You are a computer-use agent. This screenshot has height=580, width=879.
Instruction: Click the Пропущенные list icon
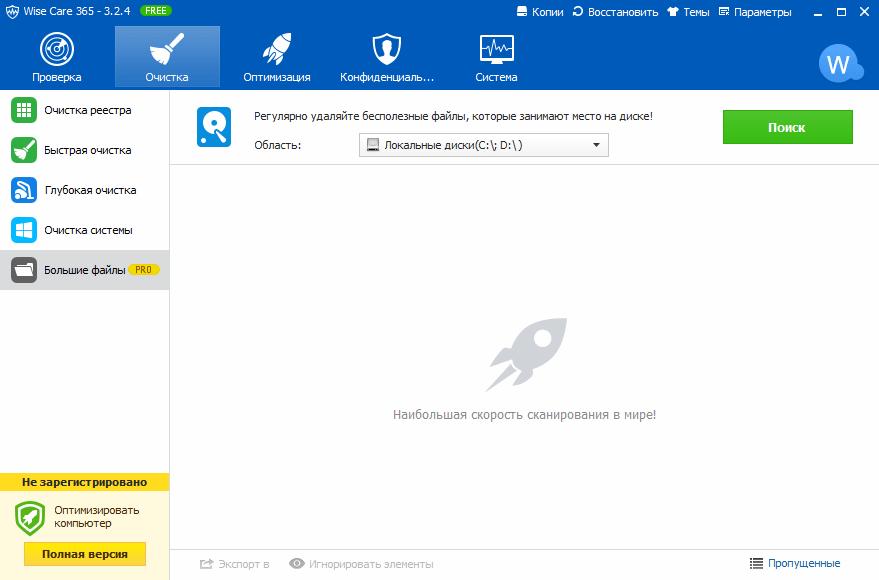(x=756, y=563)
